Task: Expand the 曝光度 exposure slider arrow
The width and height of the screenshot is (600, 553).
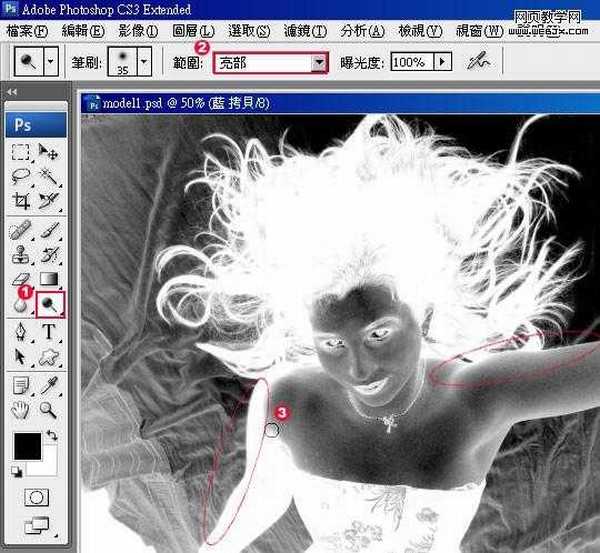Action: [x=441, y=62]
